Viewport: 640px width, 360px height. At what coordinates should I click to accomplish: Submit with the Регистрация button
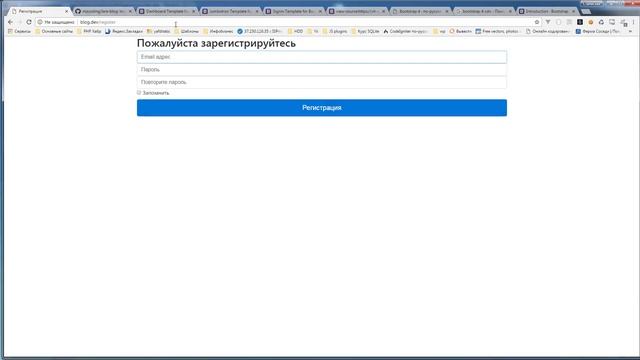point(322,108)
